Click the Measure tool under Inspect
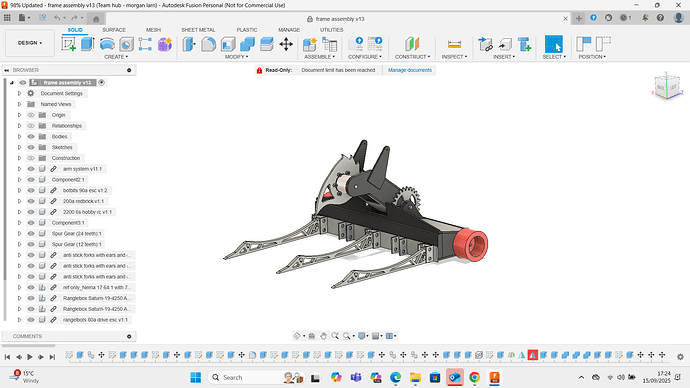 pyautogui.click(x=454, y=44)
